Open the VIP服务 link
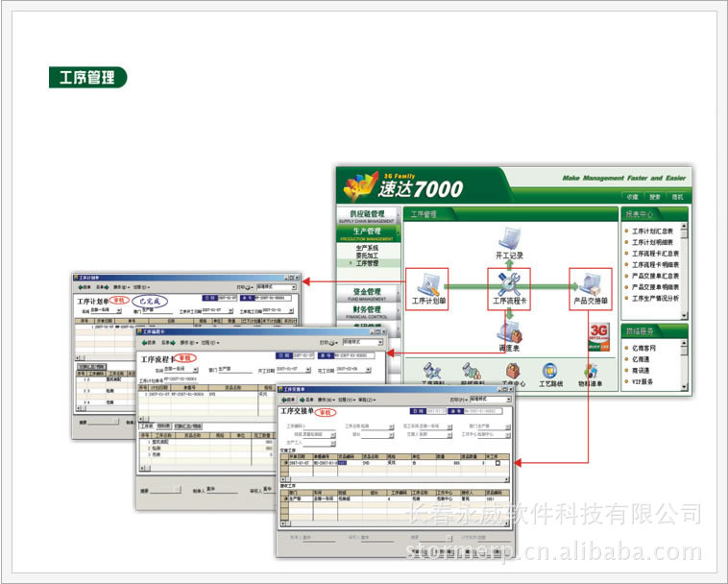The height and width of the screenshot is (584, 728). click(643, 381)
